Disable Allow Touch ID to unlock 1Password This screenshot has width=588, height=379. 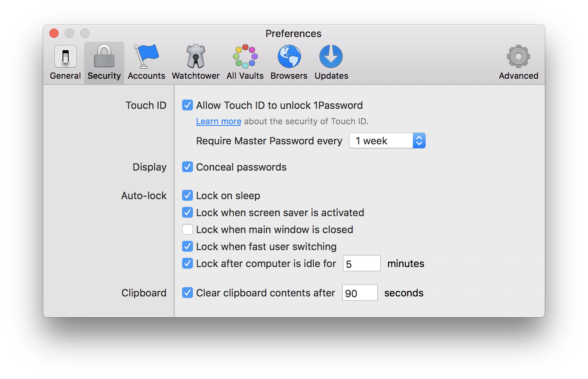coord(188,105)
